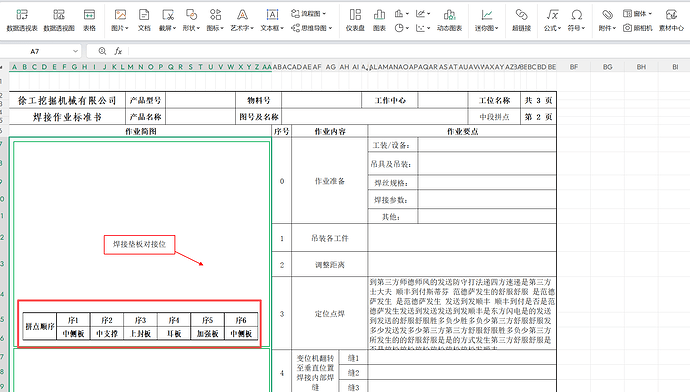Click the 作业要点 header cell
The width and height of the screenshot is (690, 392).
point(462,131)
